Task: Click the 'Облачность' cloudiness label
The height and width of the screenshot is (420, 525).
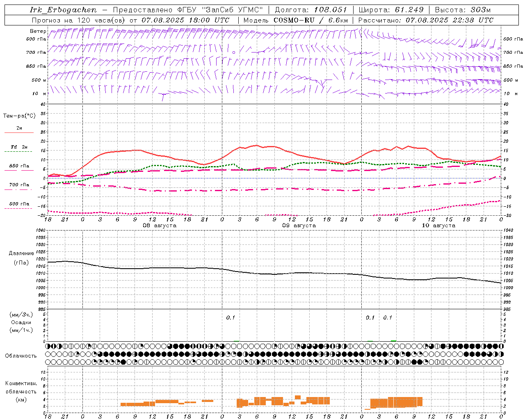Action: [x=21, y=356]
